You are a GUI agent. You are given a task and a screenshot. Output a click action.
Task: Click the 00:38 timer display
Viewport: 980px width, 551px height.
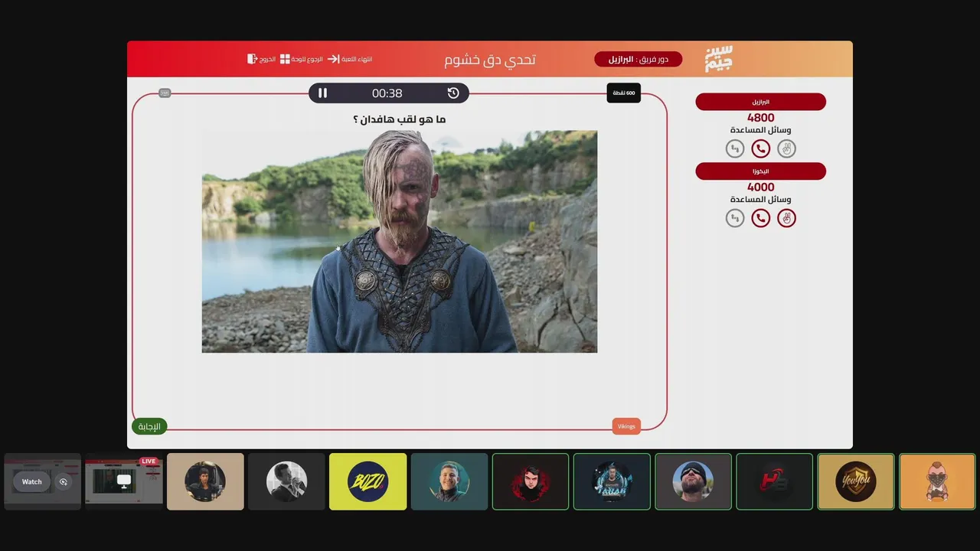(387, 93)
